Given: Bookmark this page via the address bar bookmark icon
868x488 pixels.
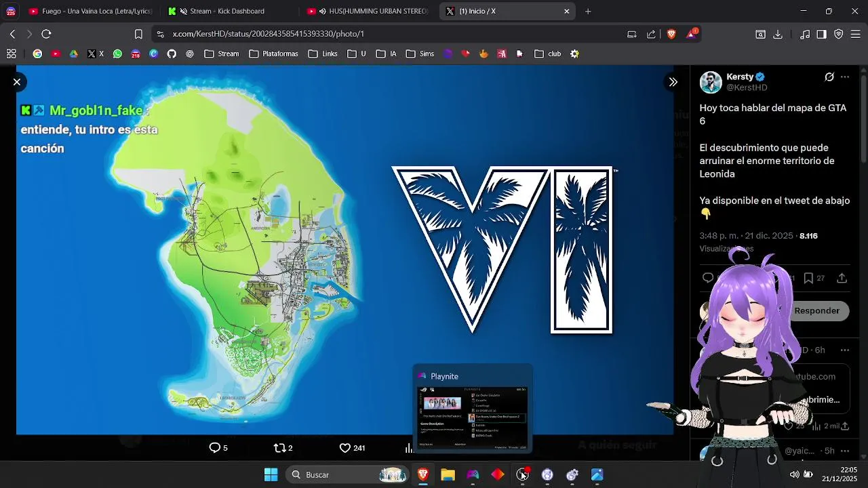Looking at the screenshot, I should point(138,34).
